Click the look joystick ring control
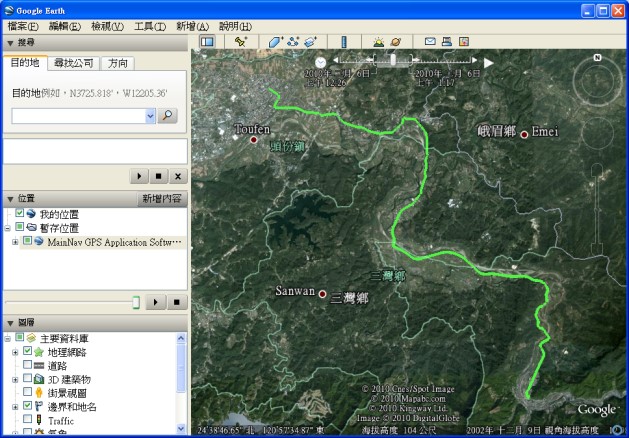Screen dimensions: 629x438 (x=597, y=83)
